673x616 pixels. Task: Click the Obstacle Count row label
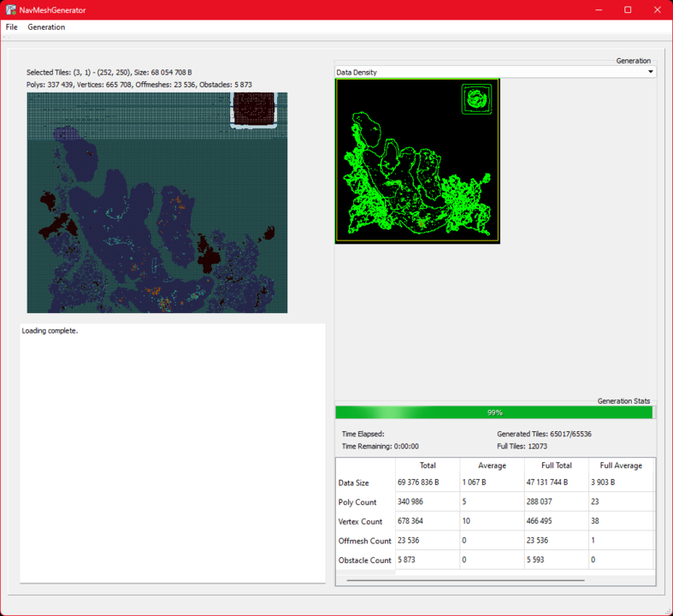point(364,560)
